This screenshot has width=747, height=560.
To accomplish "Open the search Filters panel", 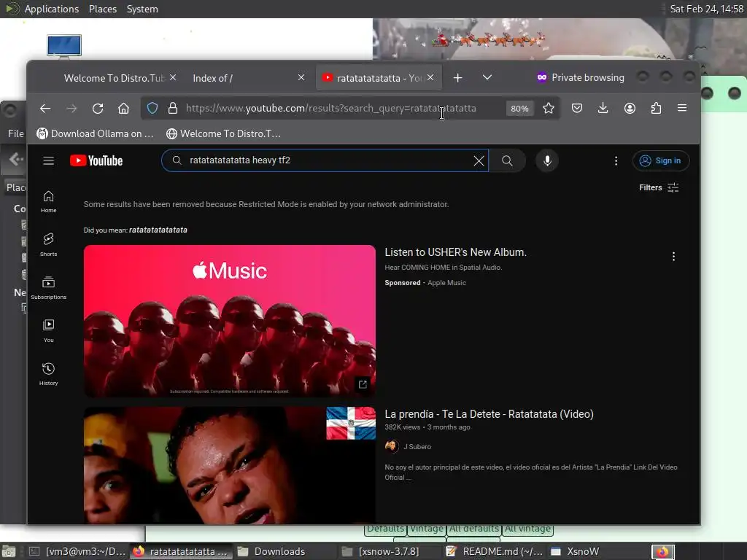I will pyautogui.click(x=659, y=187).
